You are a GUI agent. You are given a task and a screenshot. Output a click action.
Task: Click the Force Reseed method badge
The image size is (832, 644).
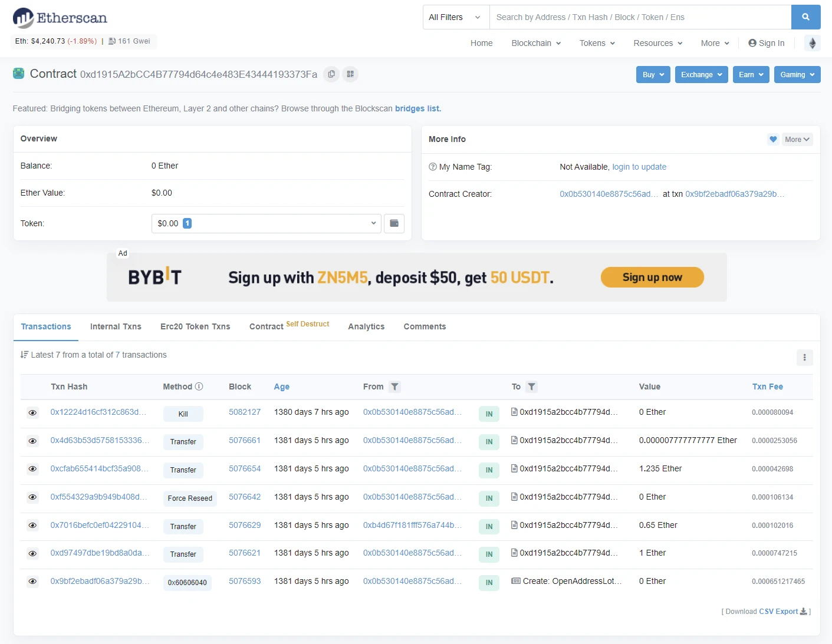(190, 498)
